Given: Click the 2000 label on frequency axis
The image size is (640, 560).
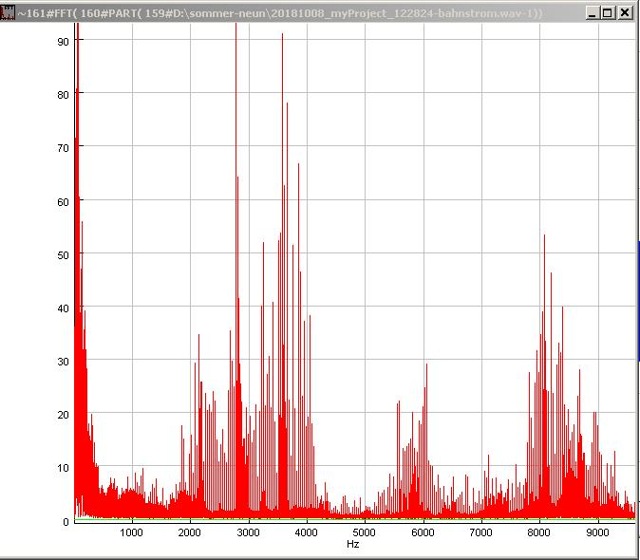Looking at the screenshot, I should coord(189,533).
